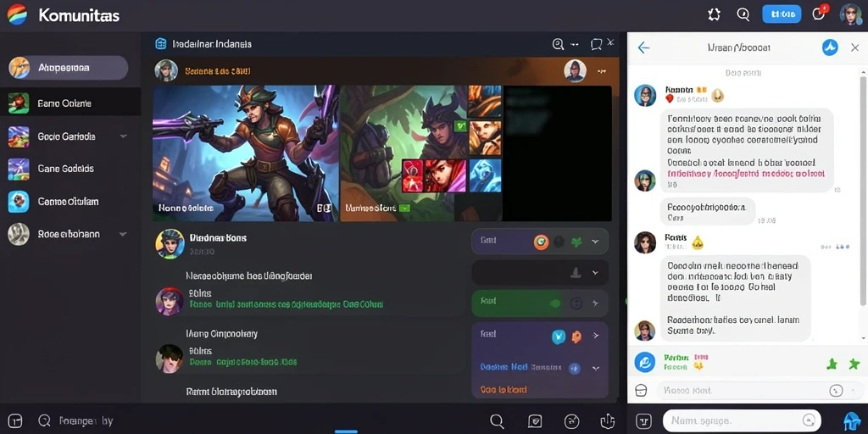Viewport: 868px width, 434px height.
Task: Click magnifier icon in bottom center bar
Action: (497, 421)
